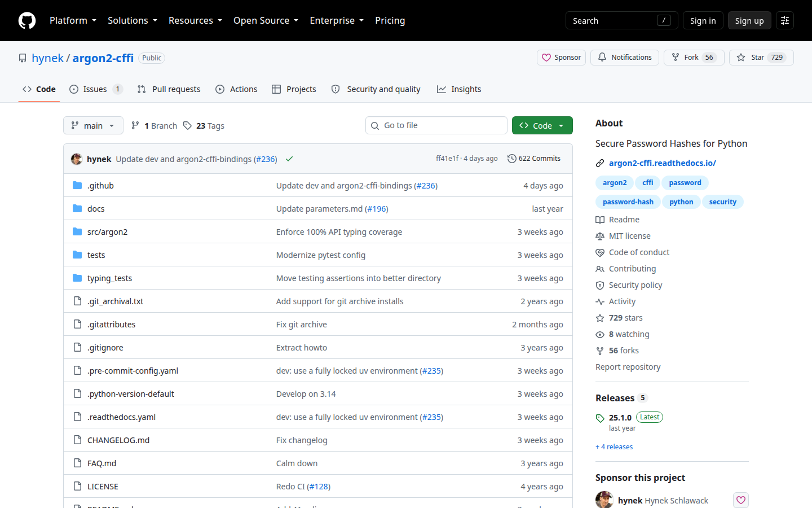Click the docs folder icon

point(77,208)
